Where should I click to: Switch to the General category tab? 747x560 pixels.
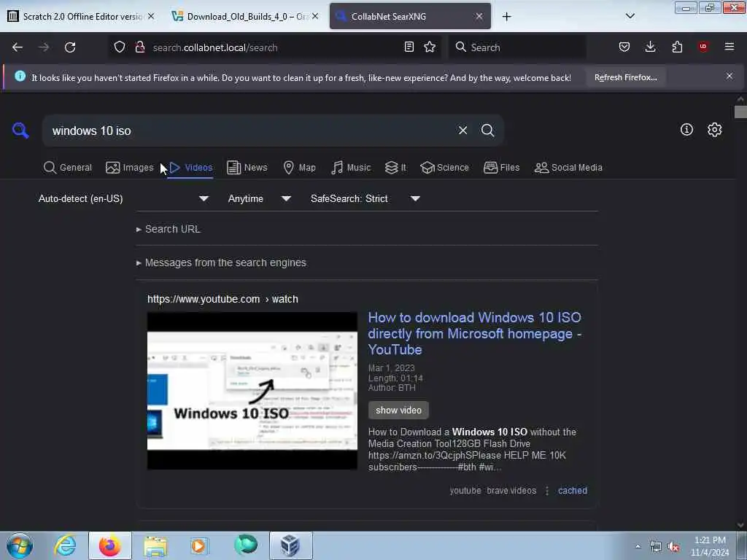(x=68, y=168)
